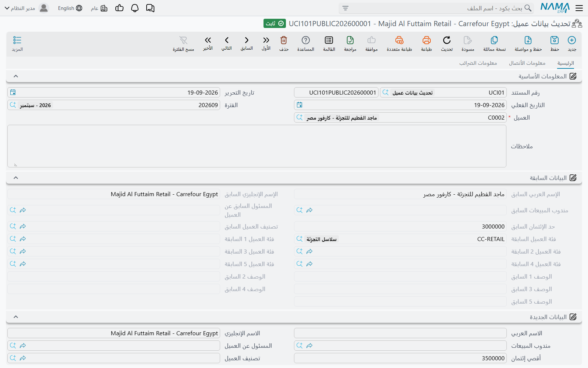Open lookup for الفترة field
The height and width of the screenshot is (368, 588).
click(x=13, y=105)
